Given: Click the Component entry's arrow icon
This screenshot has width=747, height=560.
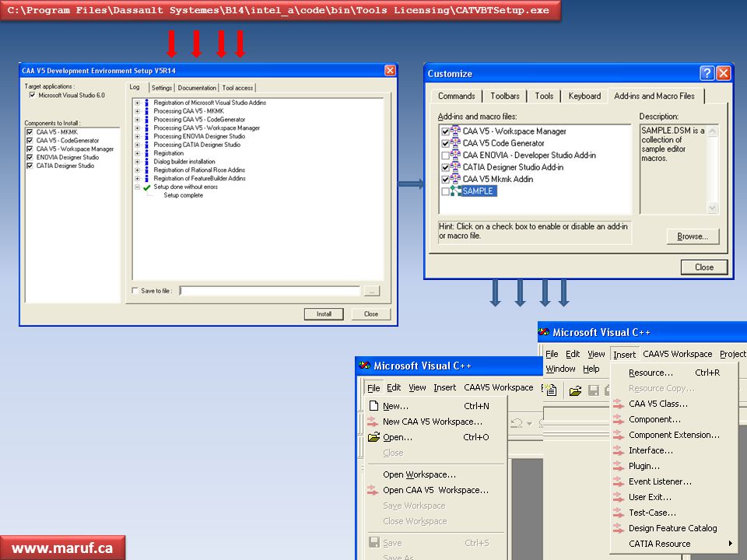Looking at the screenshot, I should (x=619, y=419).
